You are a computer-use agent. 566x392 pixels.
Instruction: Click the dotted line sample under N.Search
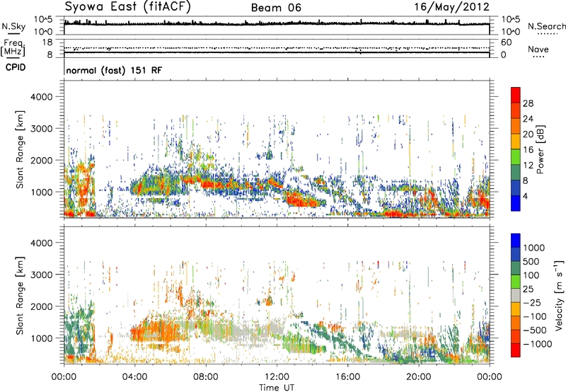(548, 34)
